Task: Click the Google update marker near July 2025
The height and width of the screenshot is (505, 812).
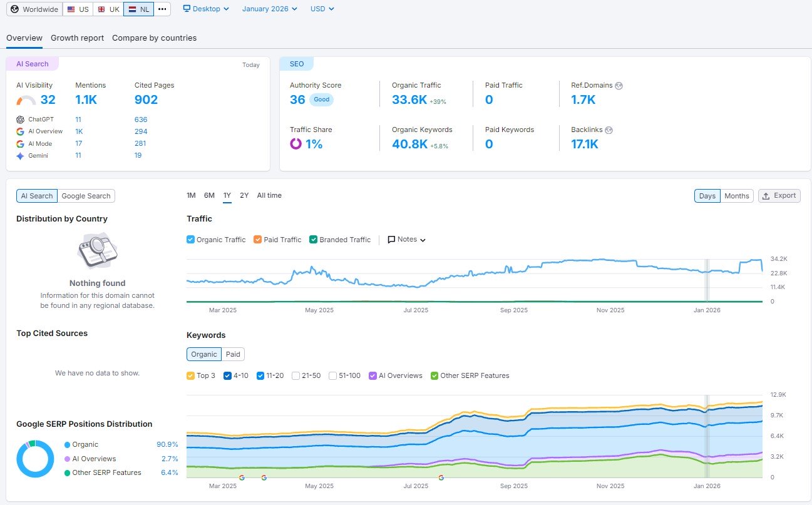Action: tap(441, 477)
